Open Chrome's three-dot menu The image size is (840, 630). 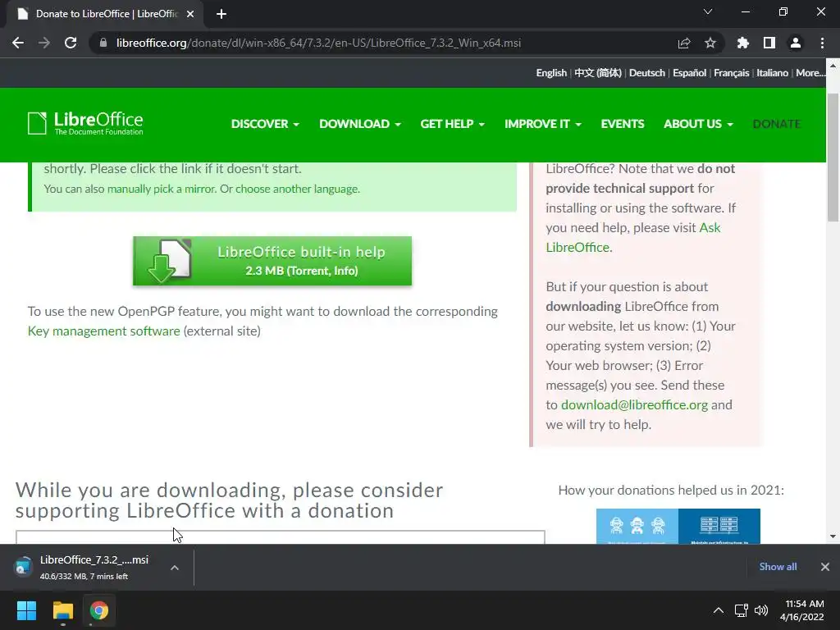click(x=822, y=43)
